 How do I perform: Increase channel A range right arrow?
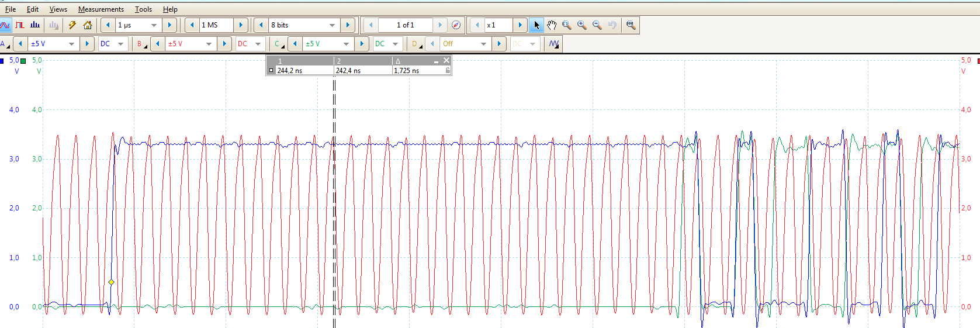click(87, 44)
